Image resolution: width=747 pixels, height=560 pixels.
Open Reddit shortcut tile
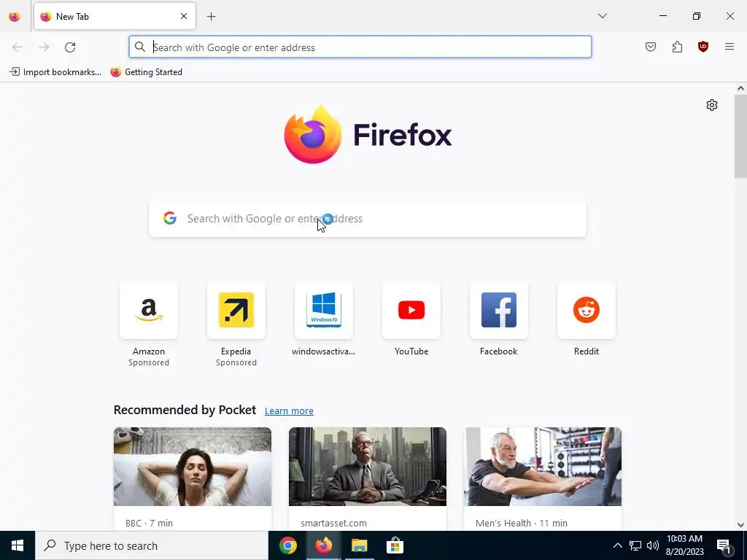587,311
